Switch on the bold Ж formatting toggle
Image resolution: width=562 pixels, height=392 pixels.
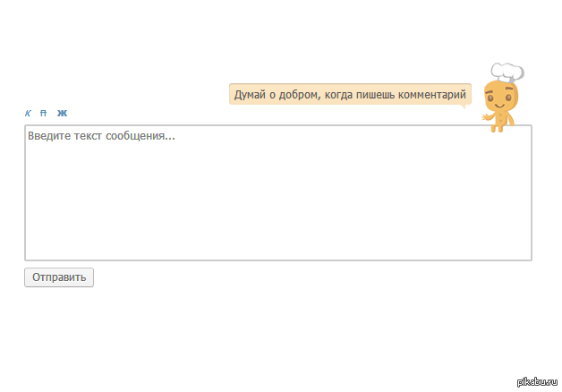point(62,114)
